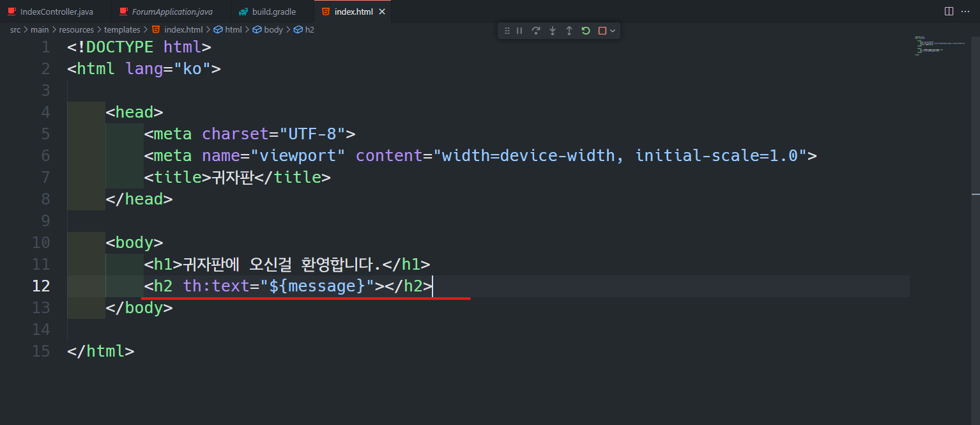This screenshot has height=425, width=980.
Task: Click the Java icon on ForumApplication.java tab
Action: [123, 12]
